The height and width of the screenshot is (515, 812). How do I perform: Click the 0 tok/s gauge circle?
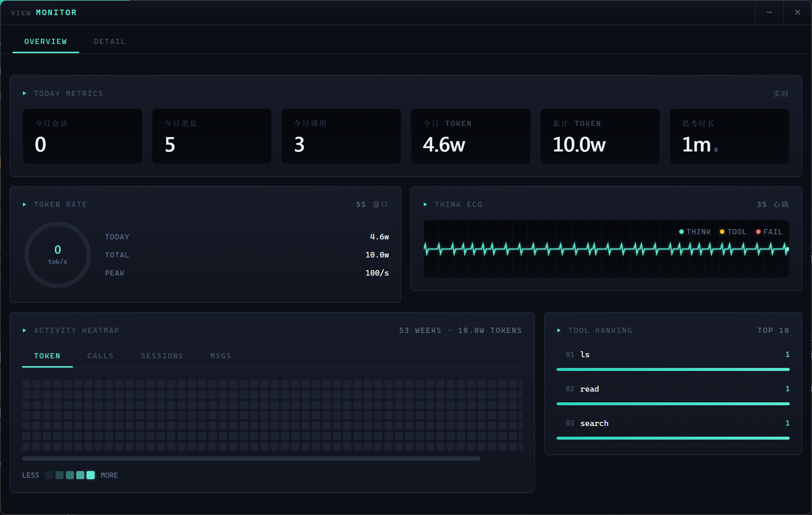58,255
